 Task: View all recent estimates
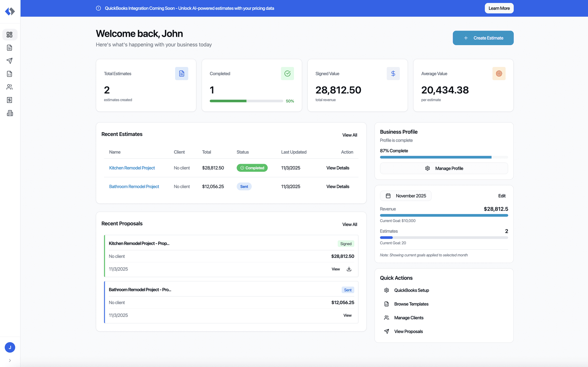[x=349, y=135]
